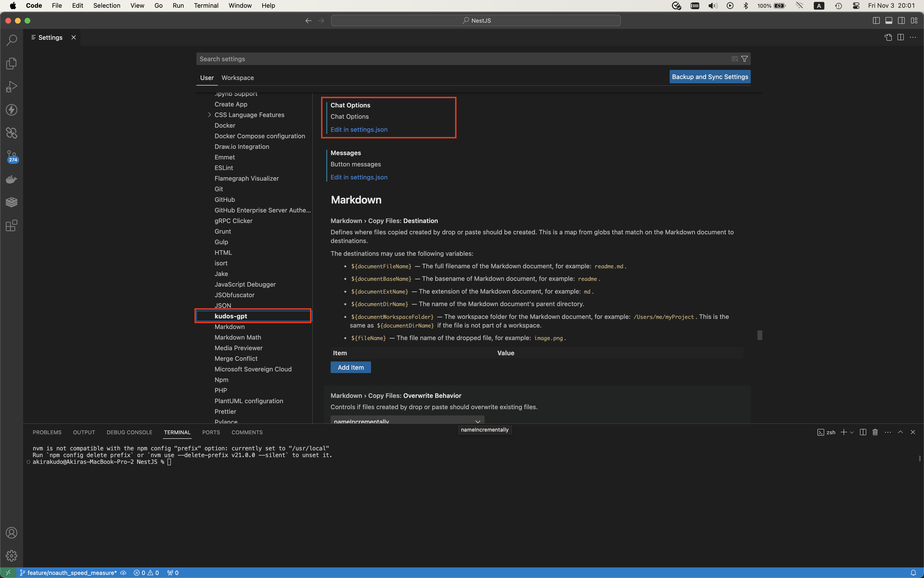Screen dimensions: 924x578
Task: Split the editor right icon
Action: tap(901, 38)
